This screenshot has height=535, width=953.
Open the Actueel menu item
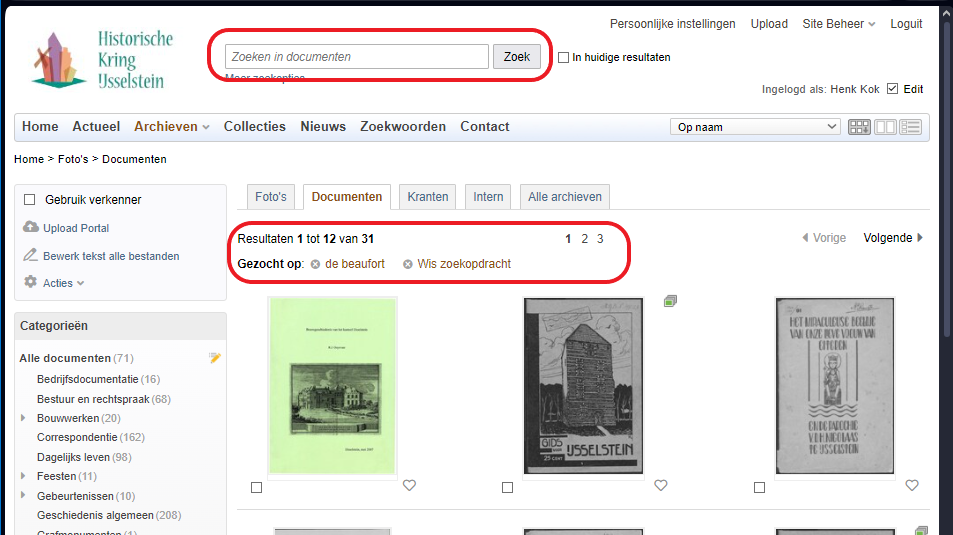pos(96,126)
